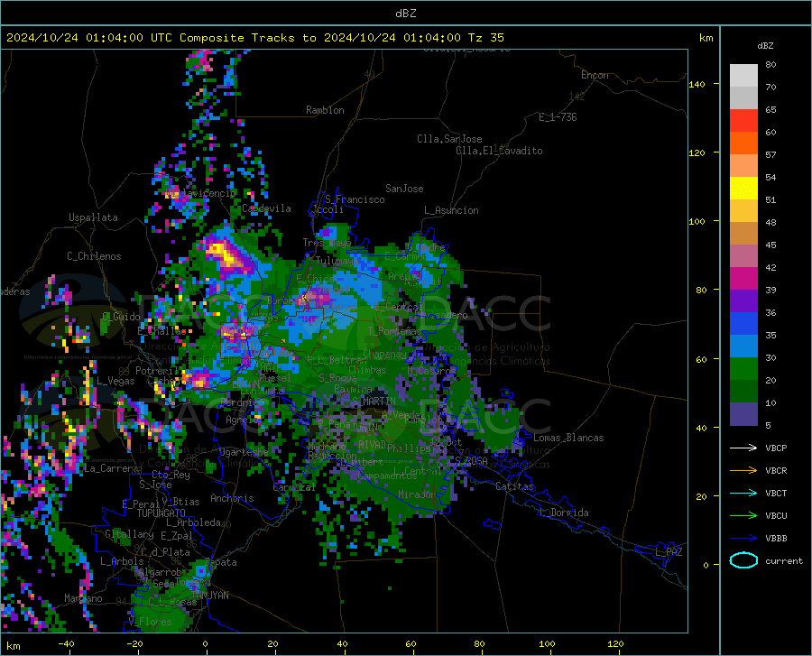
Task: Click the 120 tick on horizontal axis
Action: pyautogui.click(x=615, y=643)
